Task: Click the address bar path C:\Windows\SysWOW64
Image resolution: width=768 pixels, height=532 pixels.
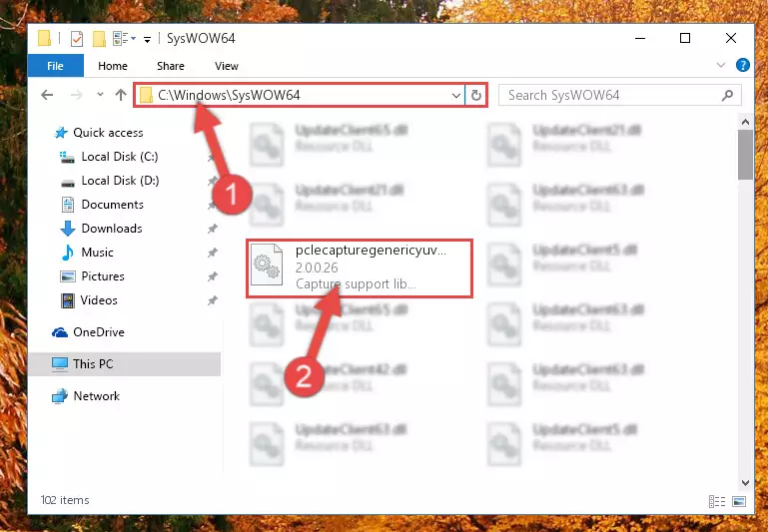Action: point(229,95)
